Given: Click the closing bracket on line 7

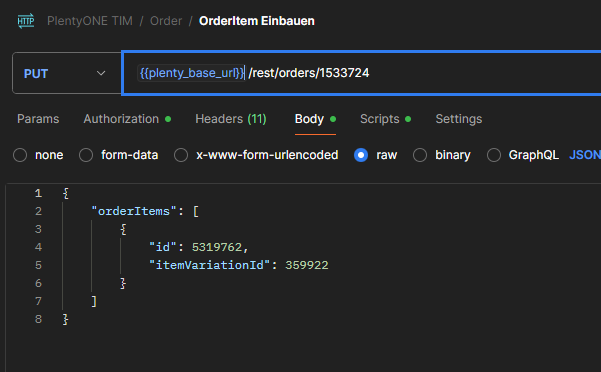Looking at the screenshot, I should pos(94,301).
